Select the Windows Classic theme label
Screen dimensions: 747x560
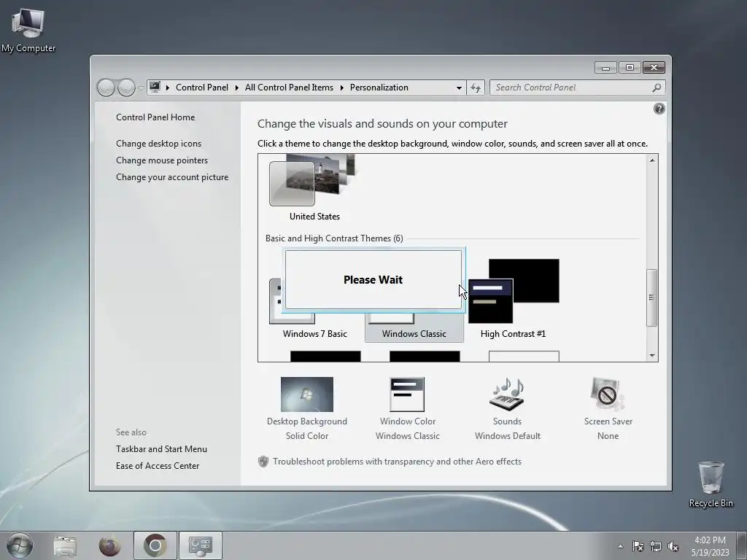pos(414,334)
